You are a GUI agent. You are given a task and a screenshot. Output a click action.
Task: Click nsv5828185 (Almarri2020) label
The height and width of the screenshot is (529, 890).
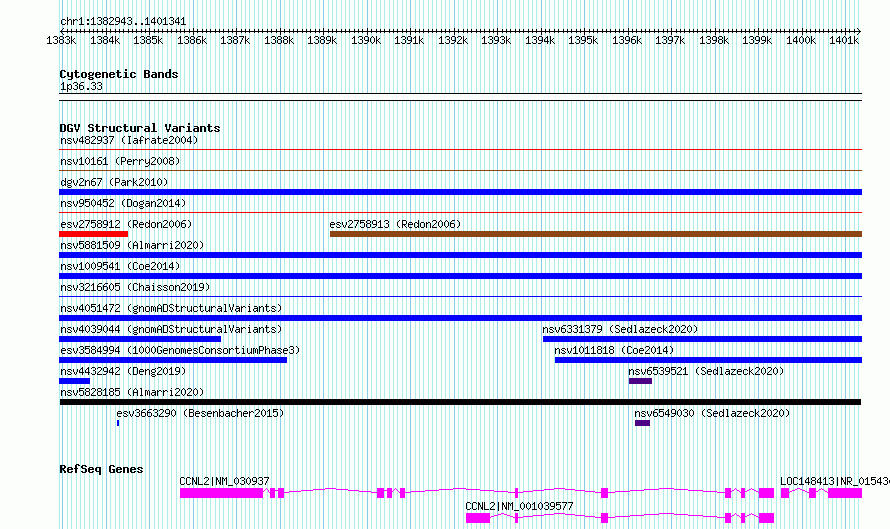[132, 392]
